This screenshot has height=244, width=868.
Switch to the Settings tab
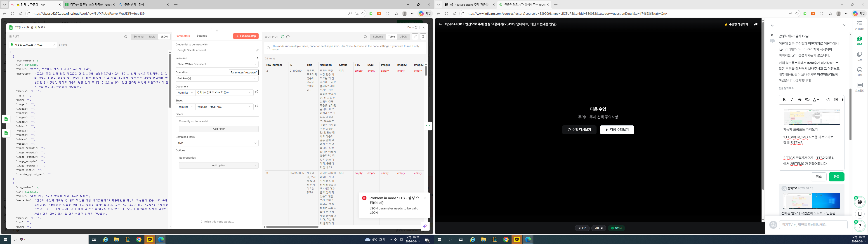[x=202, y=36]
